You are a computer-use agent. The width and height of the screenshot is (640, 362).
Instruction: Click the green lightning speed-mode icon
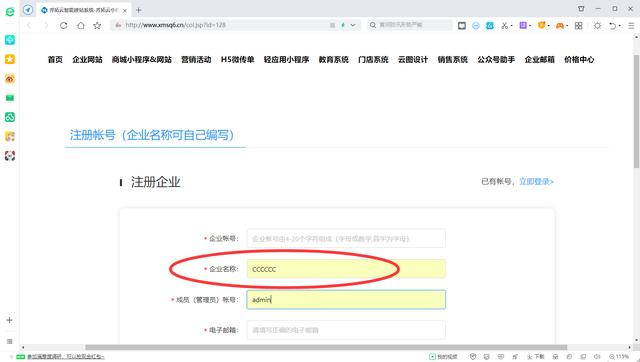343,25
